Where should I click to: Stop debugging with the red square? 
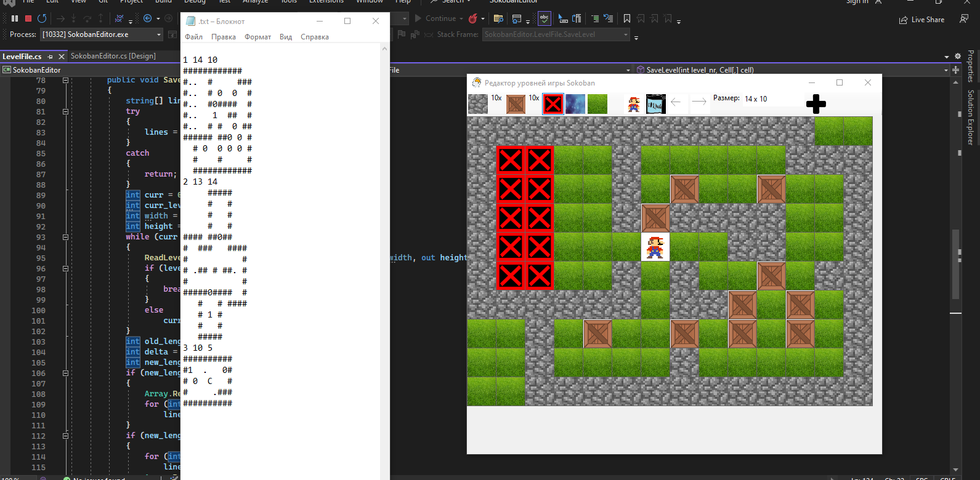click(28, 18)
